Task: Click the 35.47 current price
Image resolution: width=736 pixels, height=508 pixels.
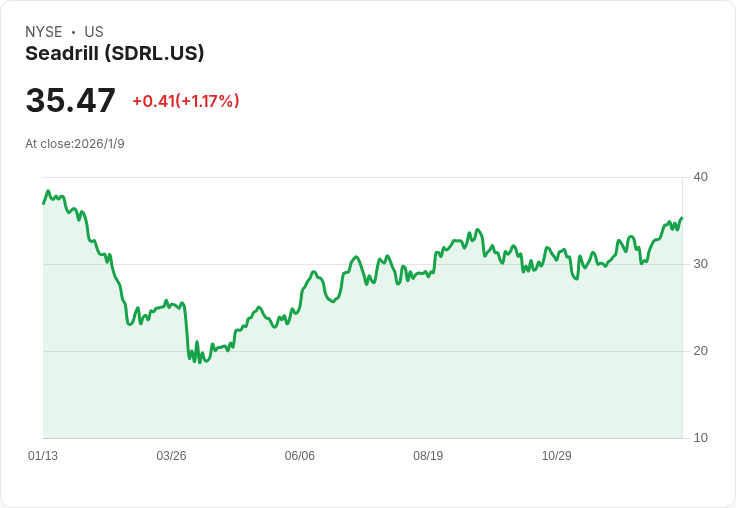Action: pos(70,100)
